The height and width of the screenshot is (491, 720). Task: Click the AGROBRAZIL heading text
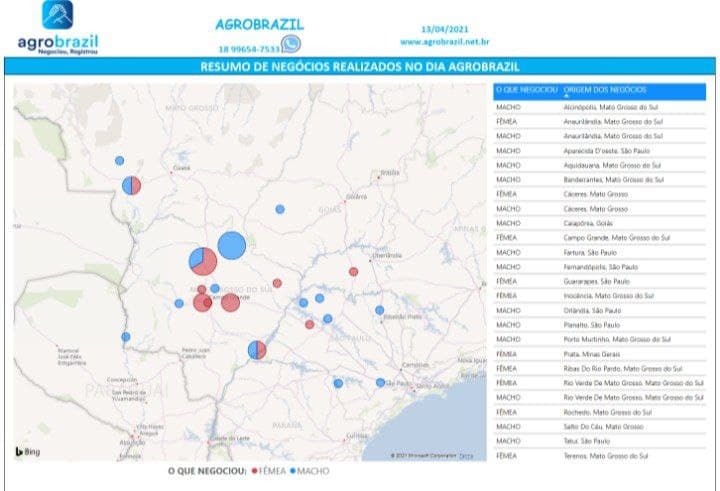coord(259,24)
